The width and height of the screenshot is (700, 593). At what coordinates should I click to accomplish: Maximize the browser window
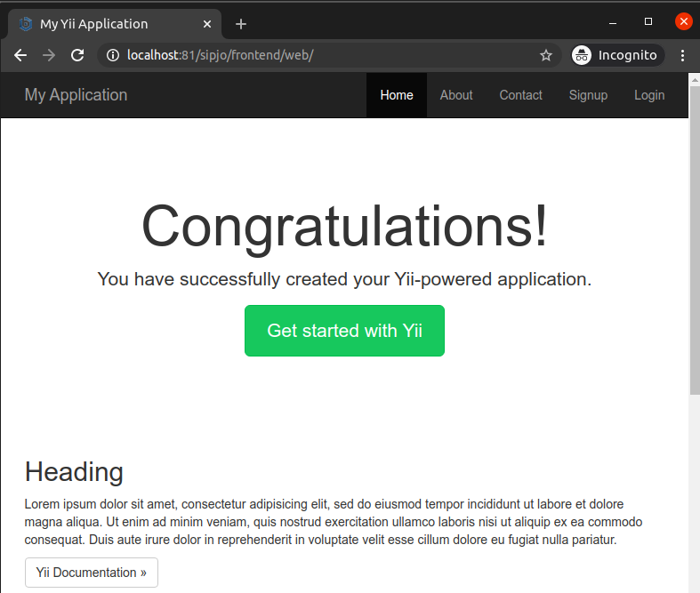[648, 21]
